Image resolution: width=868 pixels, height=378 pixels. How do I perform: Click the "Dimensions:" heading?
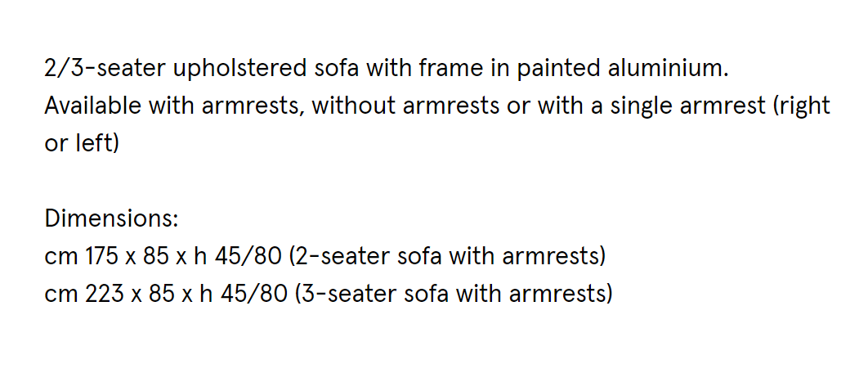pos(111,218)
